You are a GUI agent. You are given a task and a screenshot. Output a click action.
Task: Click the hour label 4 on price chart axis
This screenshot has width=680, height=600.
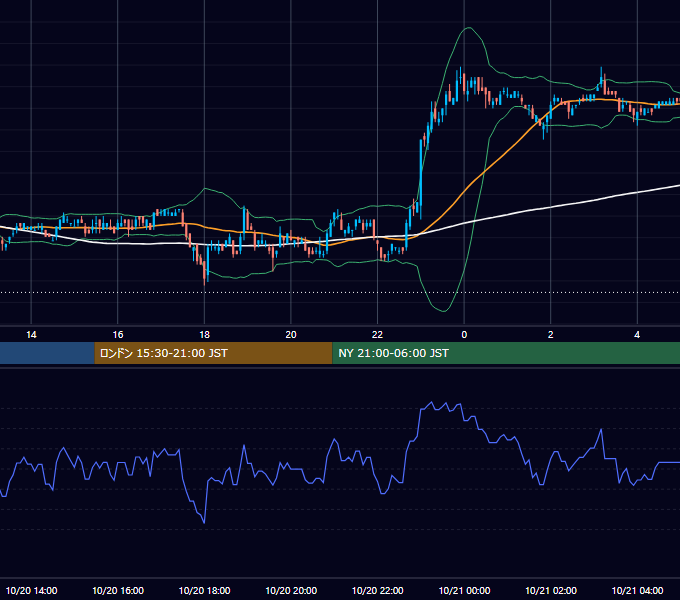point(637,335)
